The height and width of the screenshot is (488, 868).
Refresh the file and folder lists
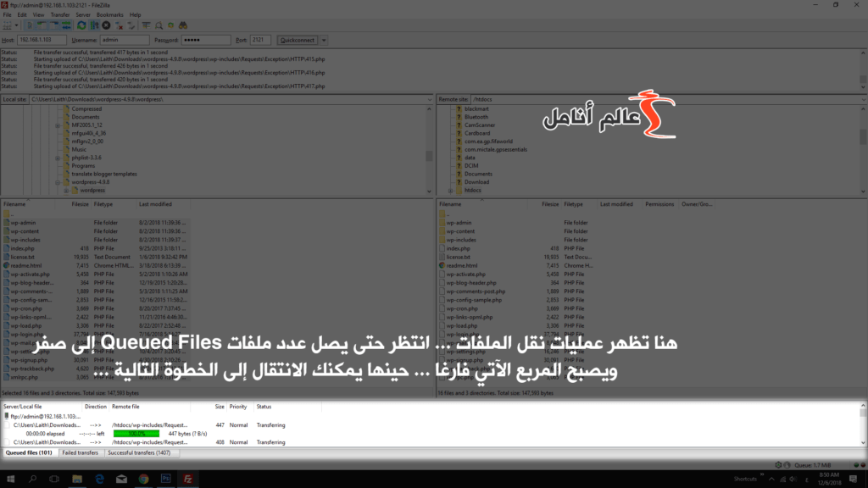point(80,25)
